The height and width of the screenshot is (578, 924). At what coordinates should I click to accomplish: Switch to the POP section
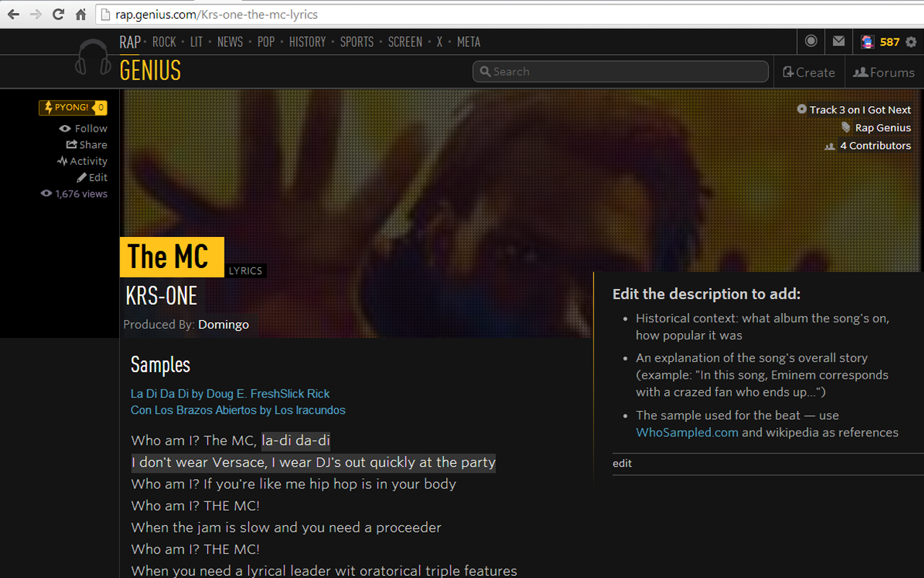(266, 42)
